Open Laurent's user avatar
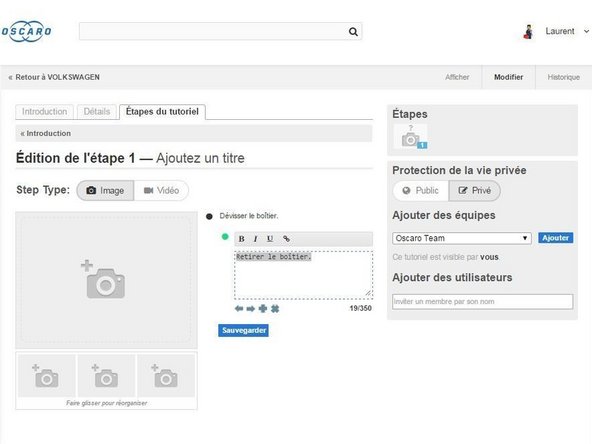This screenshot has height=444, width=592. tap(529, 32)
